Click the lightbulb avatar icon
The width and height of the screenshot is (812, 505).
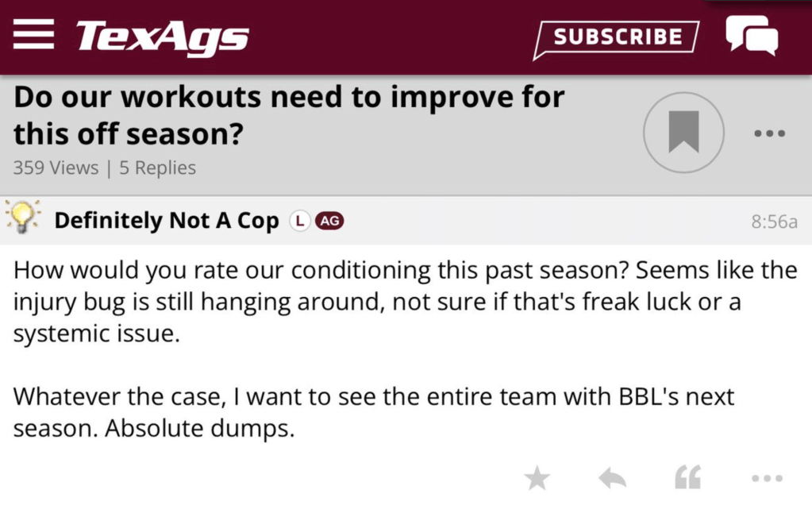point(22,218)
